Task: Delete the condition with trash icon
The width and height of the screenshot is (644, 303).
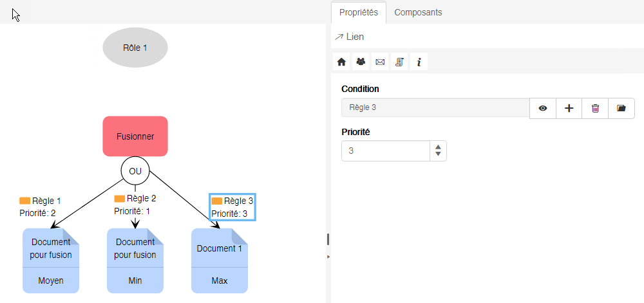Action: [595, 108]
